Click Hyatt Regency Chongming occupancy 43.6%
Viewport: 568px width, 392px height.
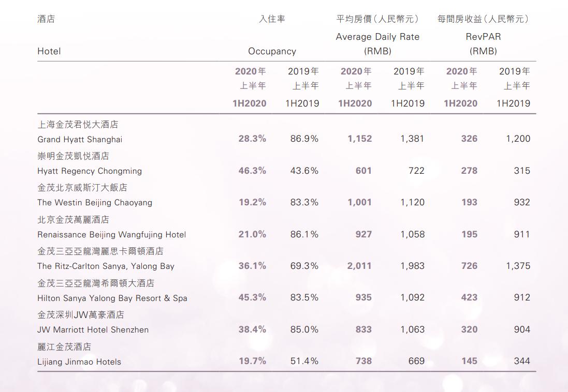click(304, 171)
